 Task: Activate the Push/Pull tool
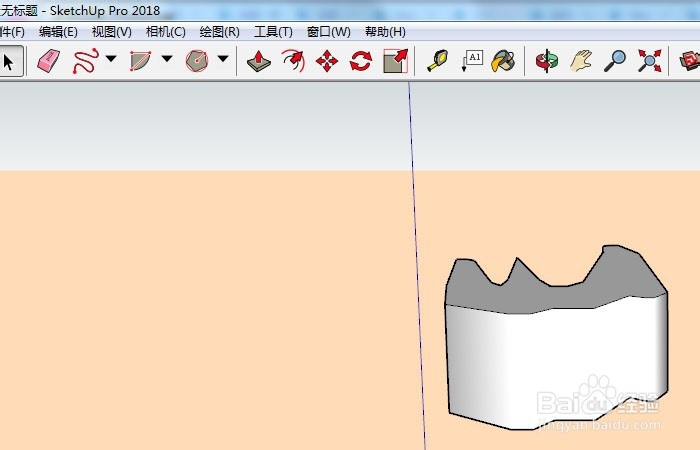259,61
